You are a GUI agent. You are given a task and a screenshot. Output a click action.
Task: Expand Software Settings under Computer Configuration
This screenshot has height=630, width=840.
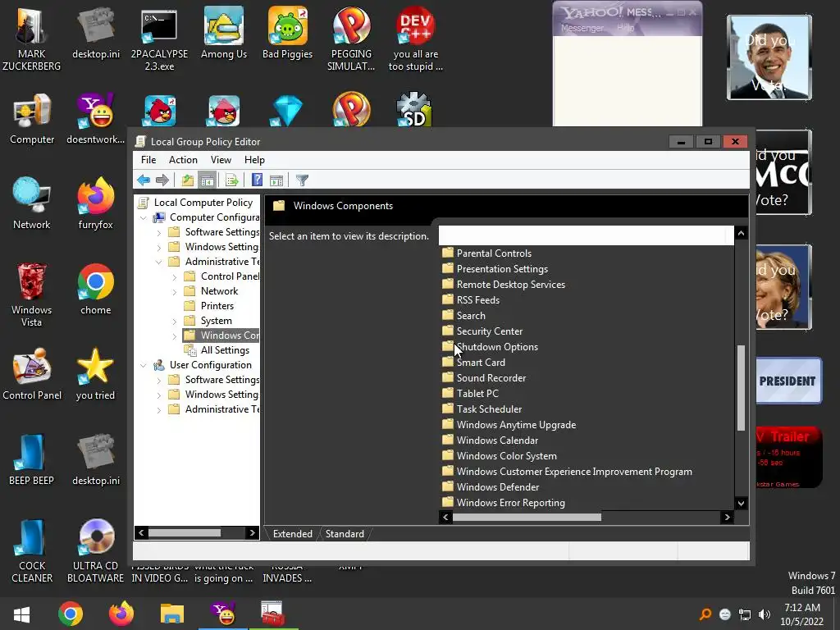click(x=159, y=232)
